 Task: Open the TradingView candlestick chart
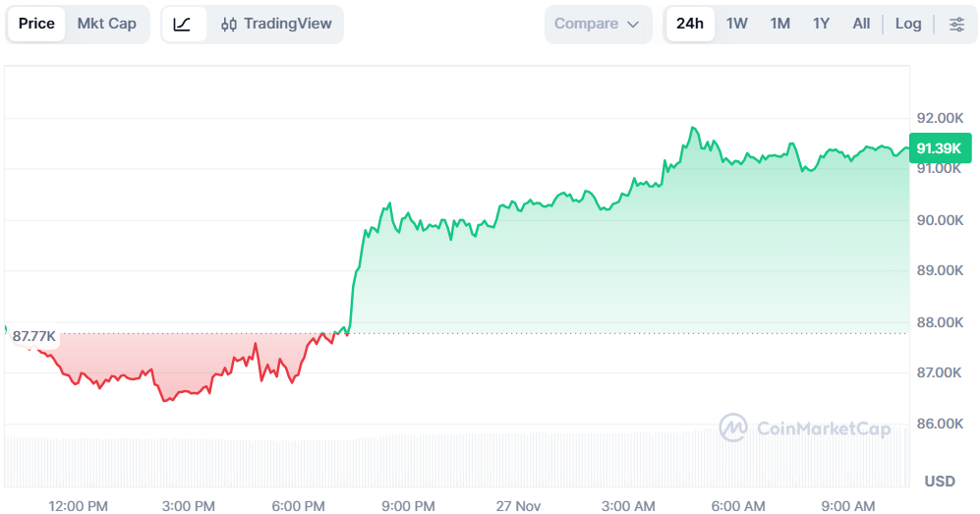(x=276, y=24)
